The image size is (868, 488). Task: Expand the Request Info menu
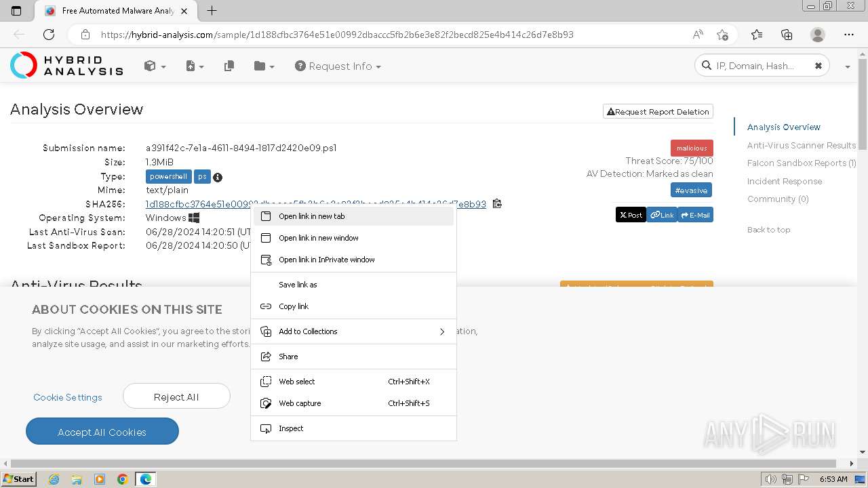338,66
